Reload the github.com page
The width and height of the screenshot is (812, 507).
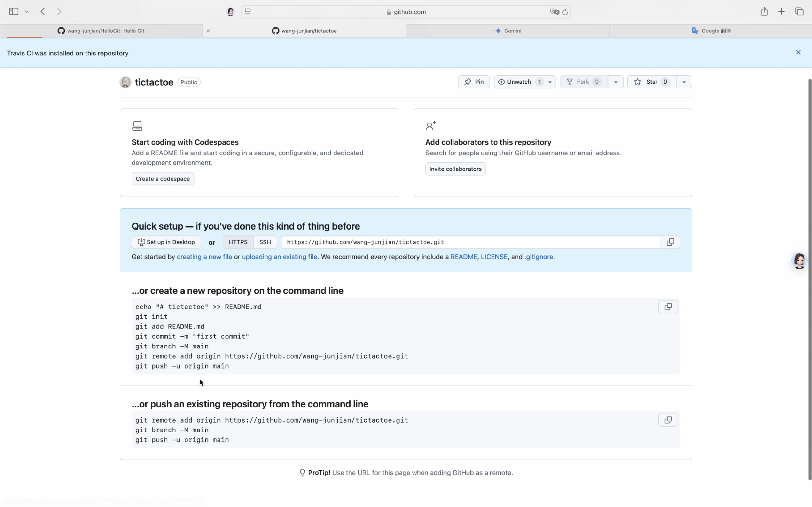(x=565, y=12)
